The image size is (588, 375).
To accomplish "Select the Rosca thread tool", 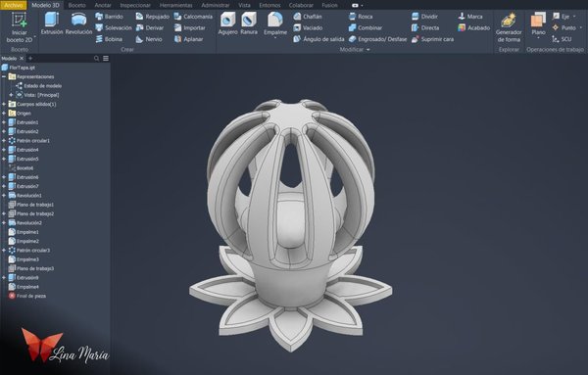I will tap(361, 17).
